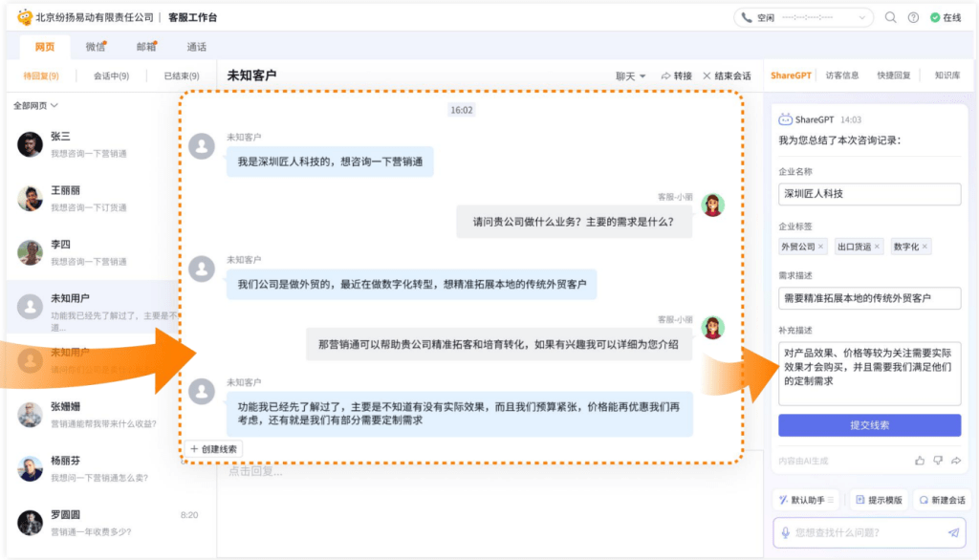This screenshot has width=979, height=560.
Task: Open the 空闲 phone status dropdown
Action: click(803, 17)
